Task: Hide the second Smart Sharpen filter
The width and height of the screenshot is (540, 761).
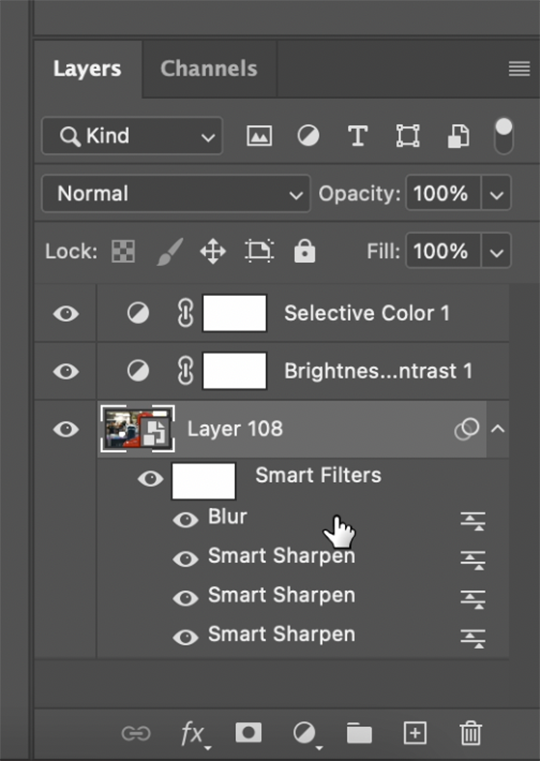Action: [185, 598]
